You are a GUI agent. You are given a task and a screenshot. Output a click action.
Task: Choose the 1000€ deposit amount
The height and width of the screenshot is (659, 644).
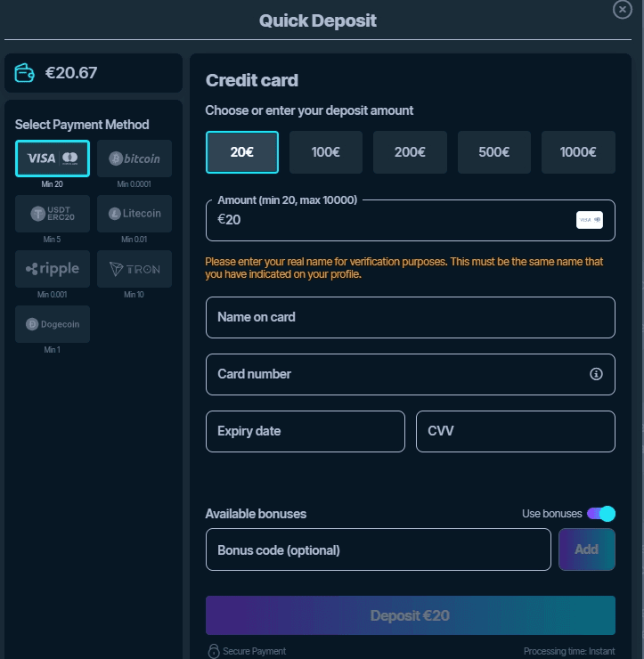click(x=578, y=152)
